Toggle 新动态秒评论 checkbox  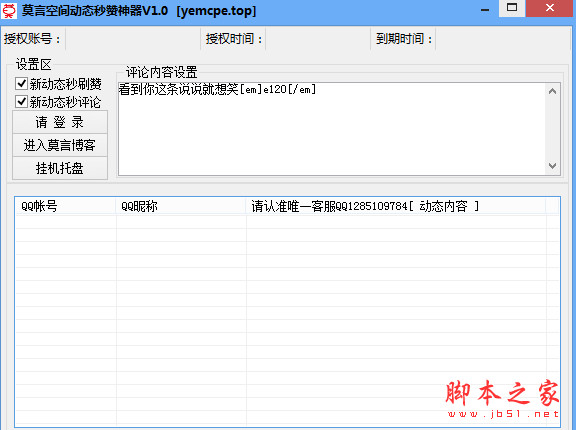pos(21,102)
